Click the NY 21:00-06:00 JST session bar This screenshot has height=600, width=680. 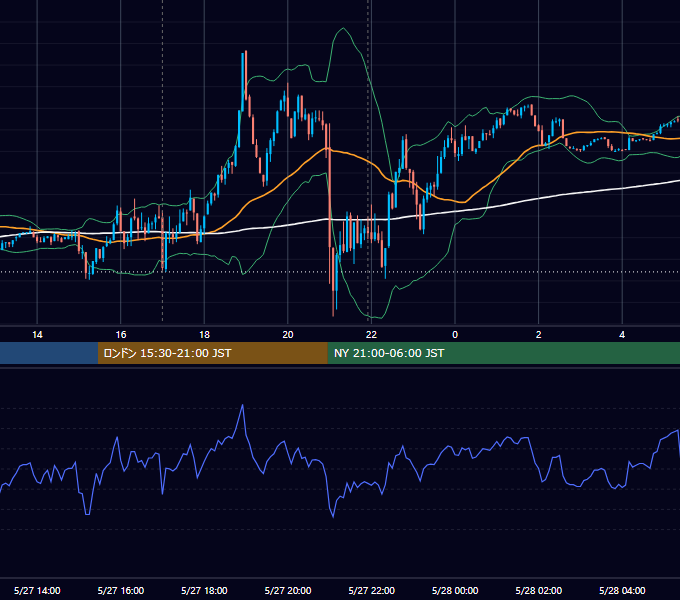point(503,353)
